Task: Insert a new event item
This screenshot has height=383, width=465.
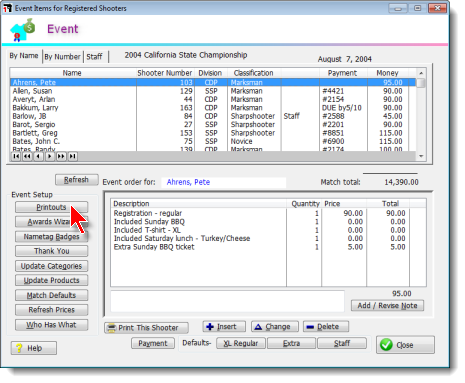Action: tap(224, 326)
